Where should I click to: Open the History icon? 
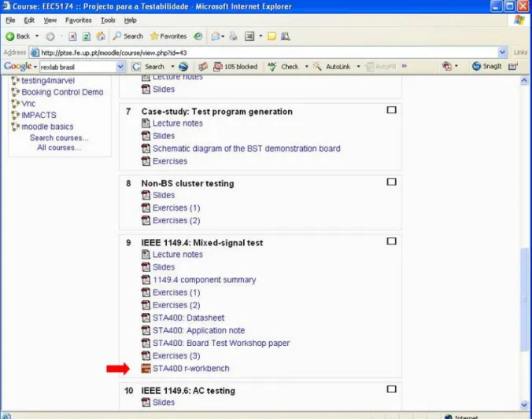198,36
